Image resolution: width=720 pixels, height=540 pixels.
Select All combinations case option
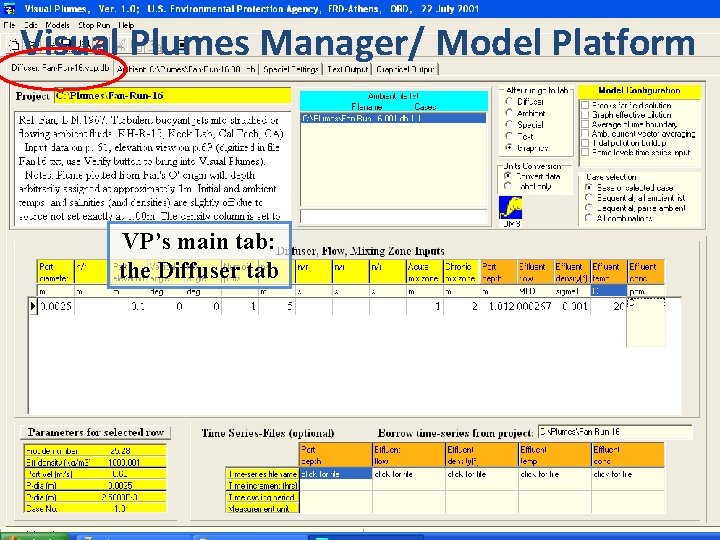click(x=589, y=218)
